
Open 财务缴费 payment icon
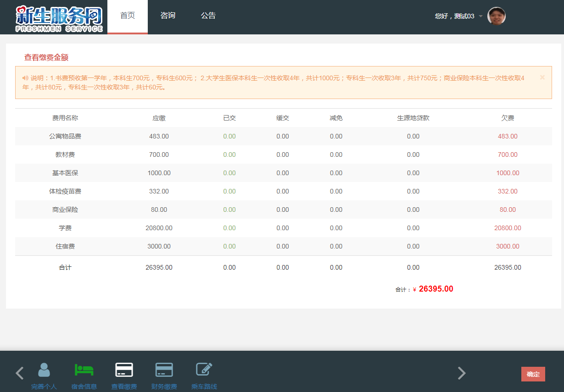tap(164, 370)
